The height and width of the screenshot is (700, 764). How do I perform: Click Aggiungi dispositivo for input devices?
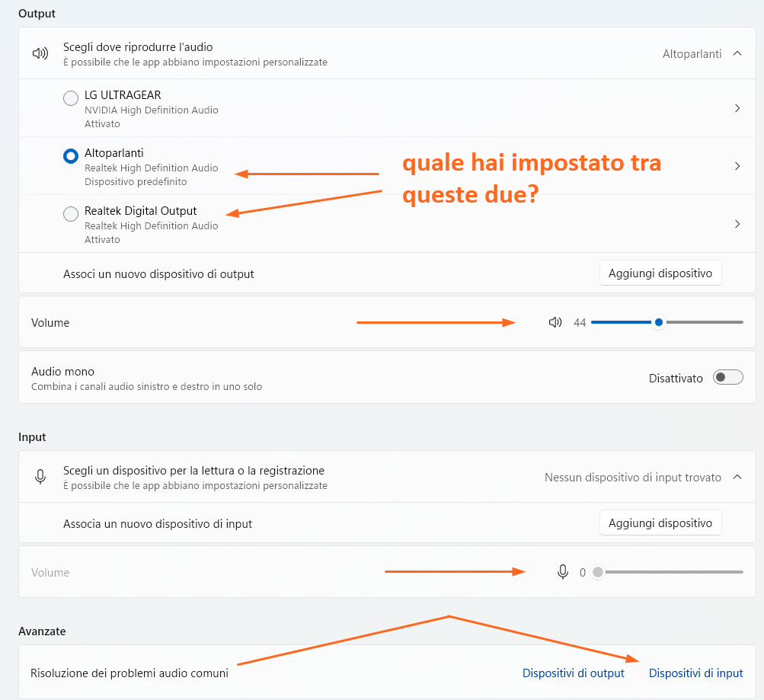(660, 523)
